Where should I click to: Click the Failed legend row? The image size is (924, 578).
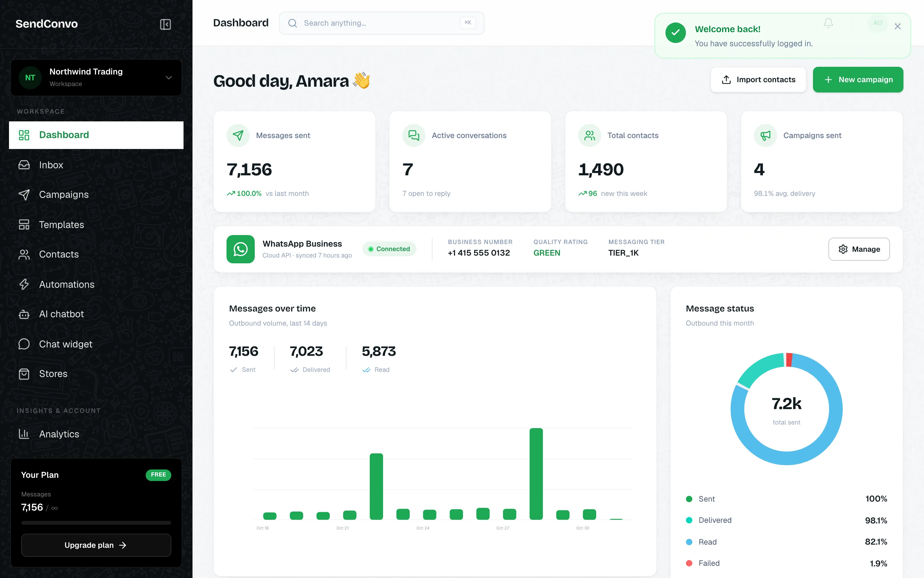(x=786, y=563)
